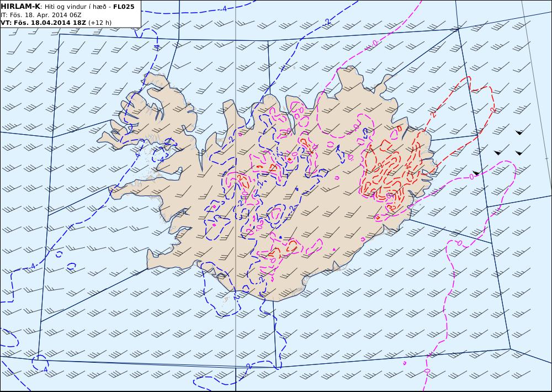
Task: Select the FL025 flight level label
Action: [124, 7]
